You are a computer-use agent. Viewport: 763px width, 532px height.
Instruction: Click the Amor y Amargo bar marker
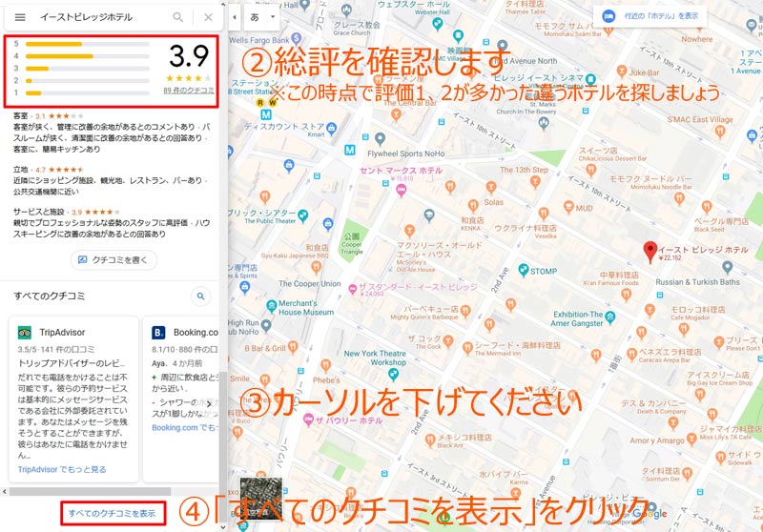click(691, 440)
